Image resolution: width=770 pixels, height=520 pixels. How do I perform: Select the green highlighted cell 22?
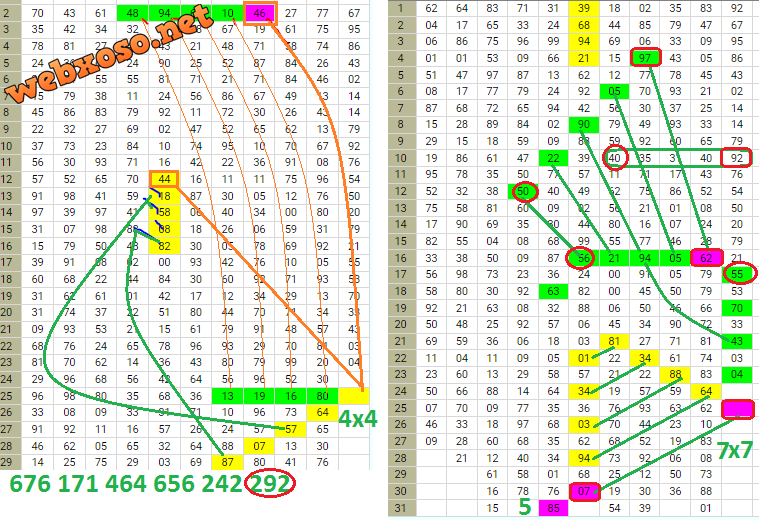[552, 158]
